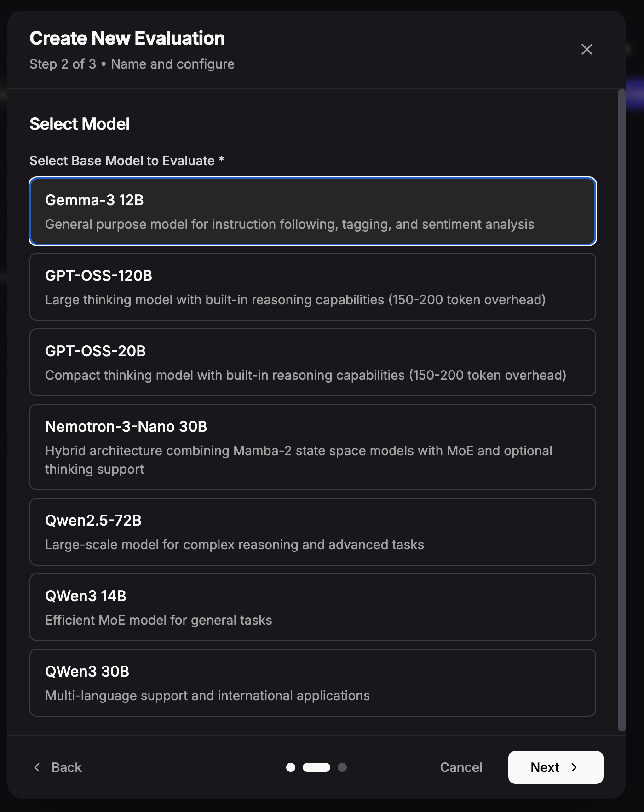Choose the Qwen2.5-72B model

[313, 532]
